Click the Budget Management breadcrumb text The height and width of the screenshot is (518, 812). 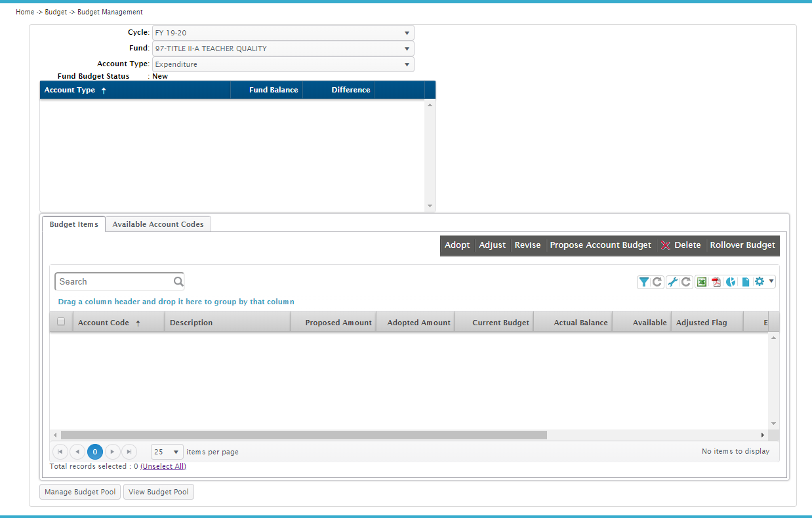110,12
